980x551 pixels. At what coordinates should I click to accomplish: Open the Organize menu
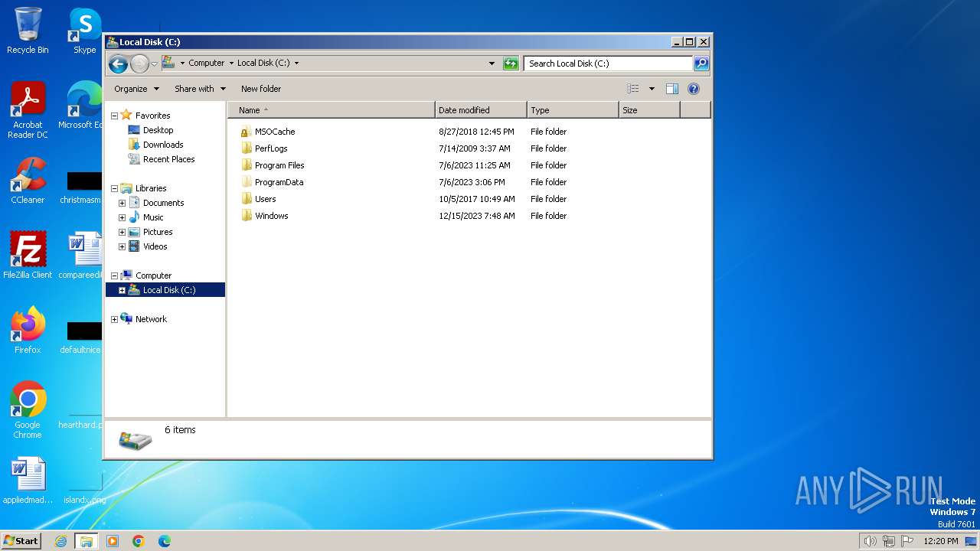tap(137, 89)
